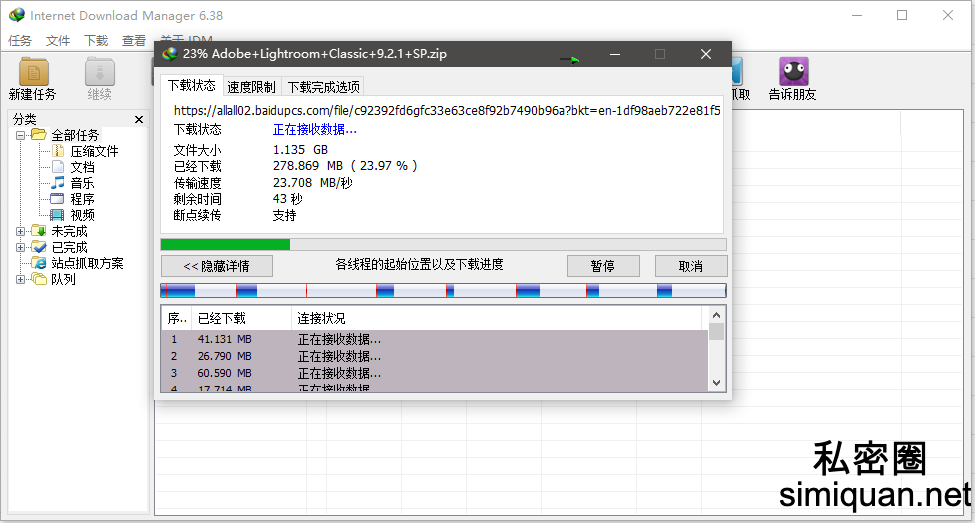Expand the 队列 queue tree node
The width and height of the screenshot is (975, 523).
click(21, 279)
